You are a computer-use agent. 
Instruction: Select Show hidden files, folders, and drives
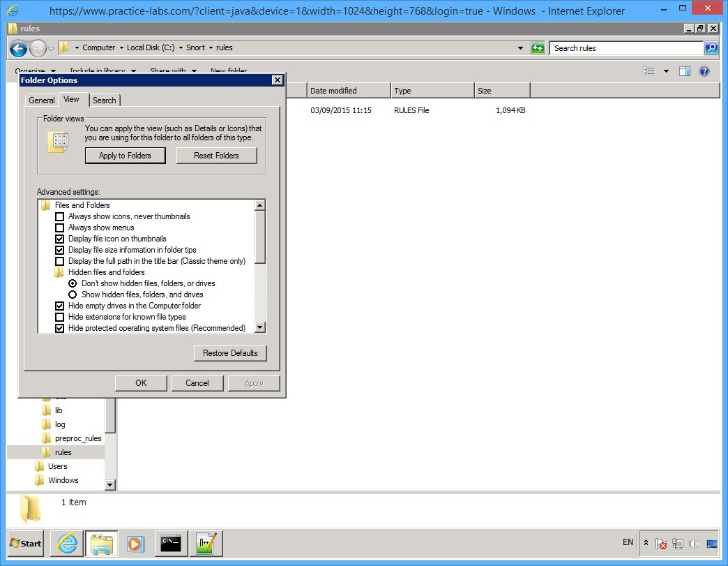[x=73, y=295]
